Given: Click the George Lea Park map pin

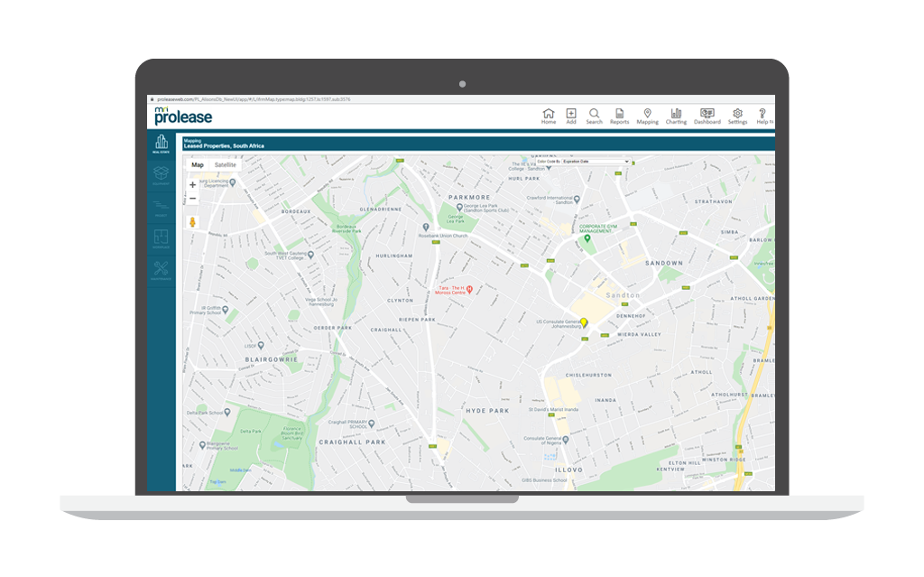Looking at the screenshot, I should pyautogui.click(x=459, y=207).
